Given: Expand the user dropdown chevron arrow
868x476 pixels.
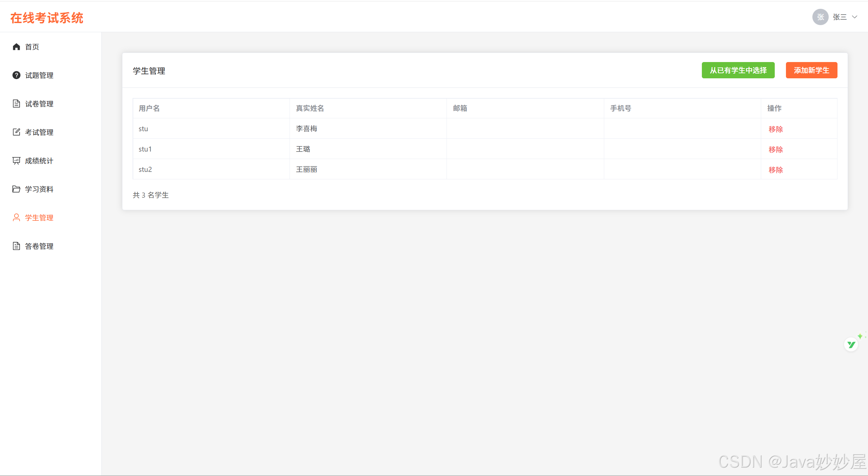Looking at the screenshot, I should click(855, 17).
